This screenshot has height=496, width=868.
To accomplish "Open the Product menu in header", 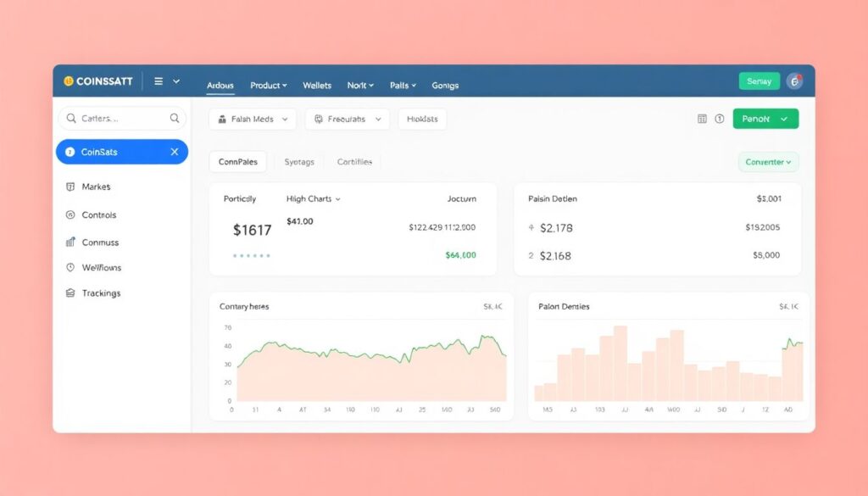I will pos(268,86).
